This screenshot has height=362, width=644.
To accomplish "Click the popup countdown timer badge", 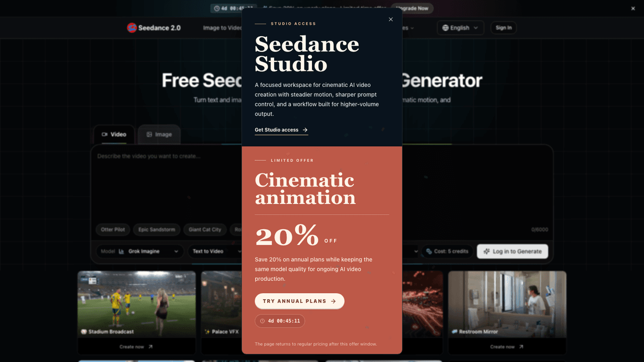I will pyautogui.click(x=280, y=321).
